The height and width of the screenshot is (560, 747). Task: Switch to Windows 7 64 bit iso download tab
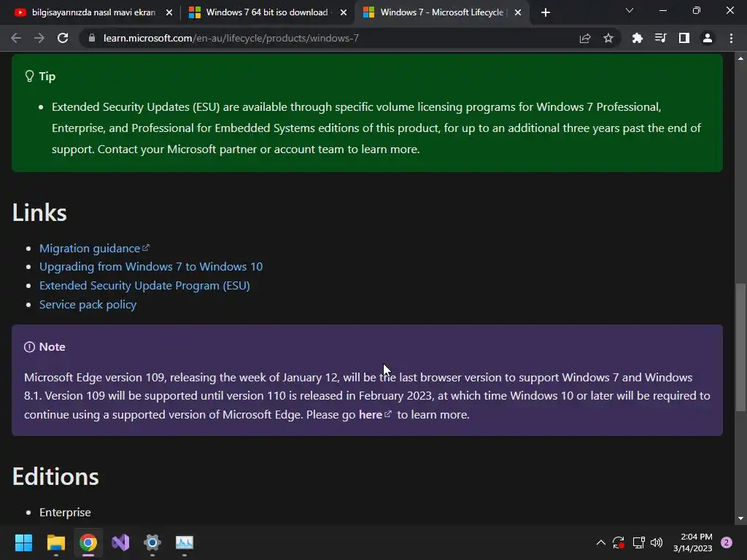[267, 12]
